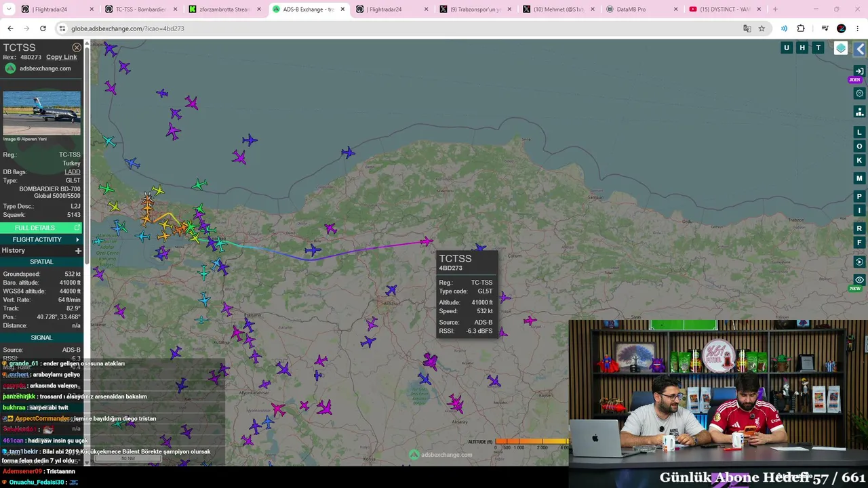Switch to the DataMB Pro tab
The width and height of the screenshot is (868, 488).
(641, 9)
